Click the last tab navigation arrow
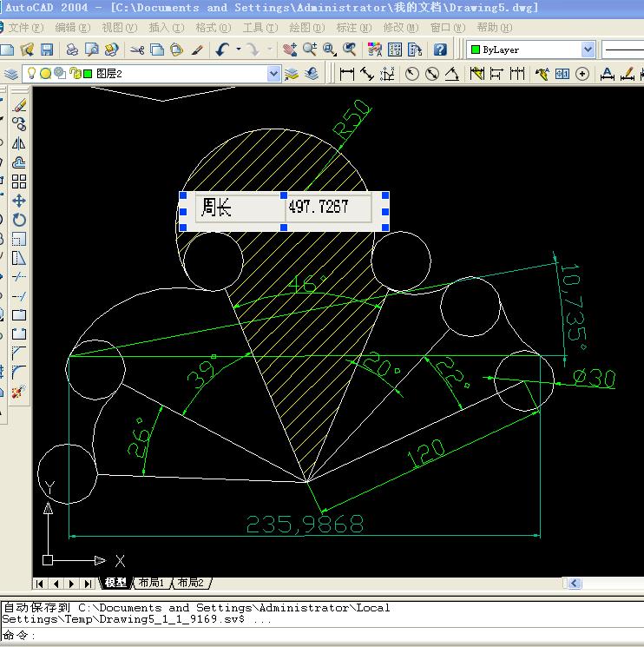Screen dimensions: 644x647 click(x=88, y=584)
